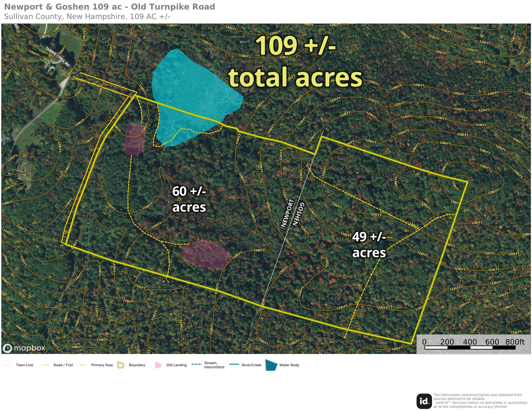
Task: Click the blue water body on map
Action: pos(195,97)
